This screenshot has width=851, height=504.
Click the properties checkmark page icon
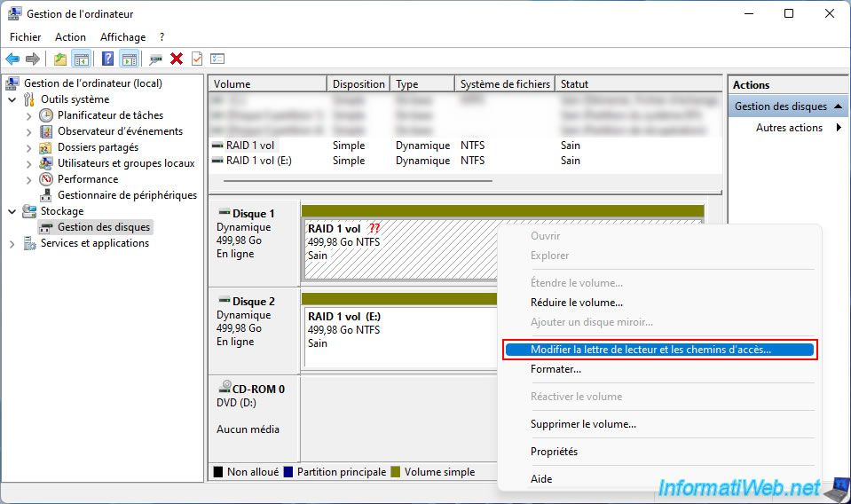pos(196,59)
